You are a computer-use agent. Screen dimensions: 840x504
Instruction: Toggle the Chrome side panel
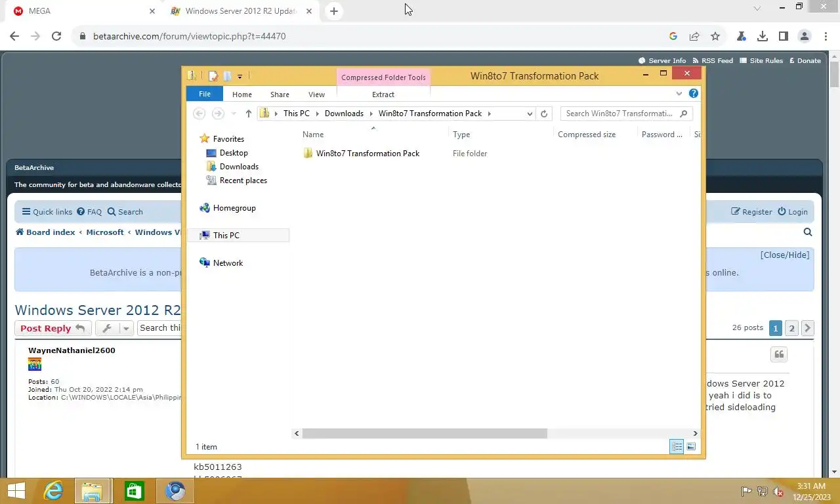tap(784, 36)
